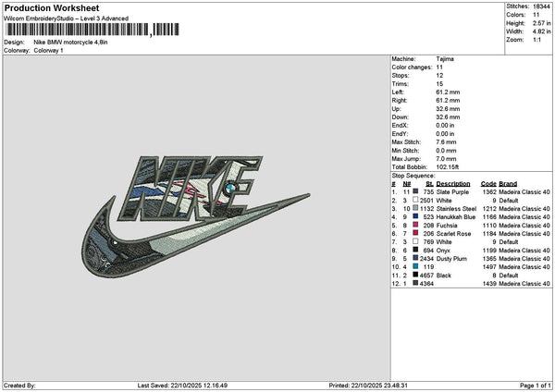Screen dimensions: 555x392
Task: Click the Slate Purple color swatch
Action: point(415,191)
